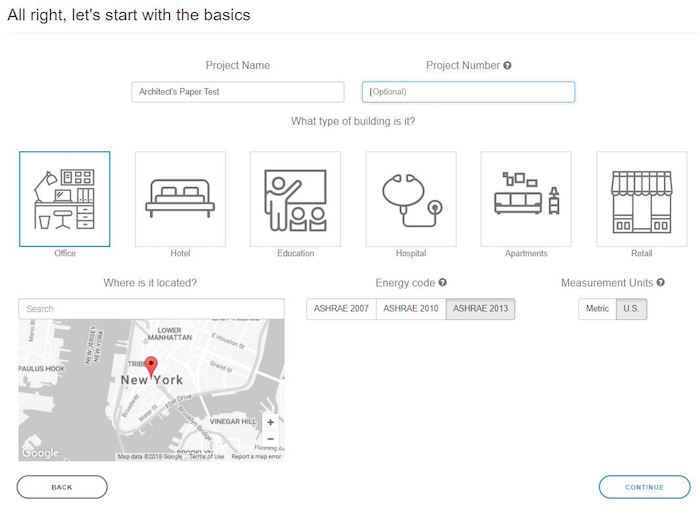Go back with the Back button

click(62, 487)
